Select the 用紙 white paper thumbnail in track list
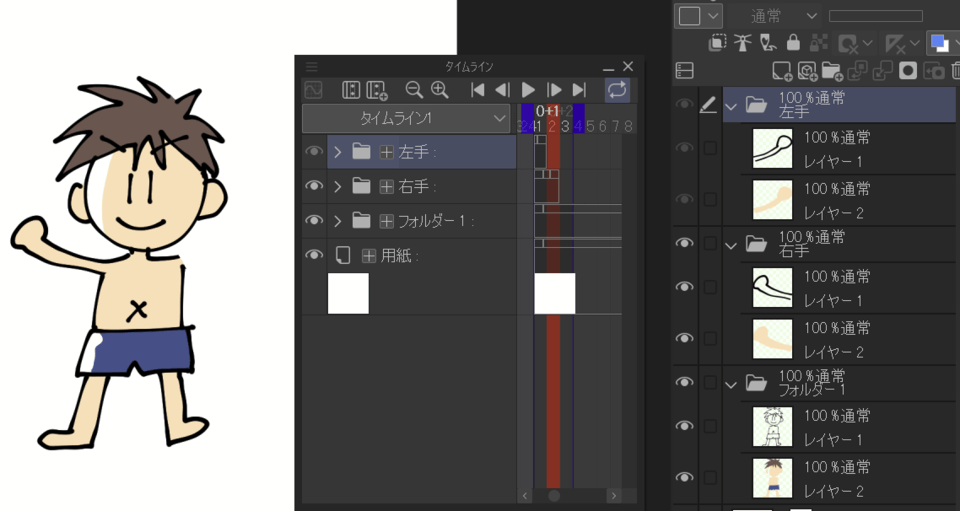The width and height of the screenshot is (960, 511). [348, 293]
